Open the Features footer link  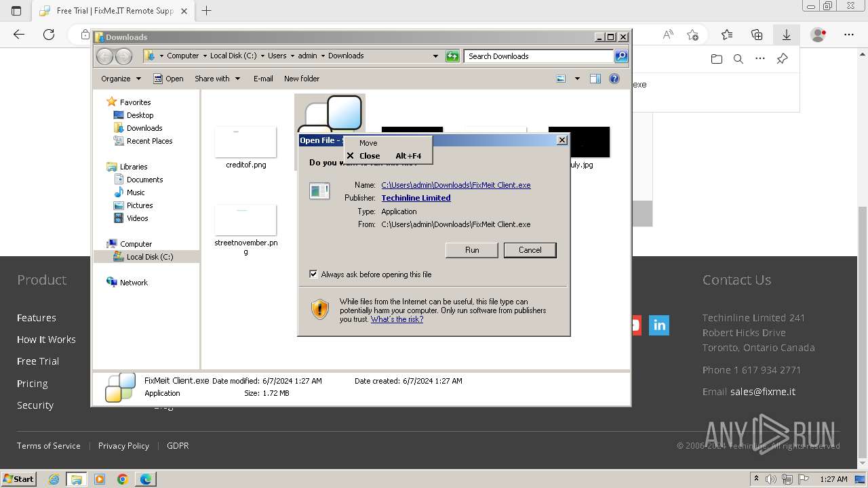tap(37, 318)
